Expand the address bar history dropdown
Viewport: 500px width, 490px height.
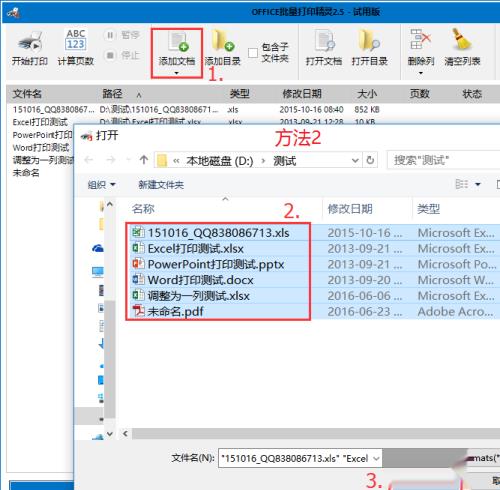pyautogui.click(x=355, y=161)
